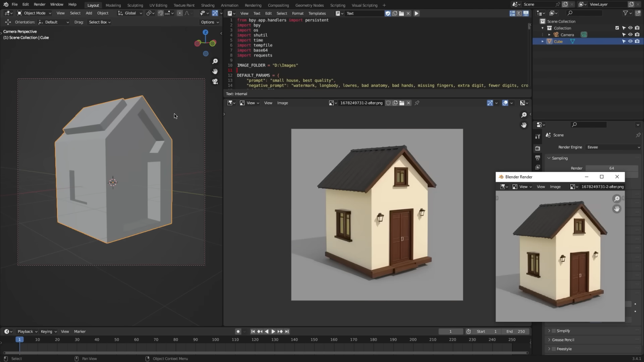Click the filter funnel icon in the Outliner header
The height and width of the screenshot is (362, 644).
click(625, 13)
